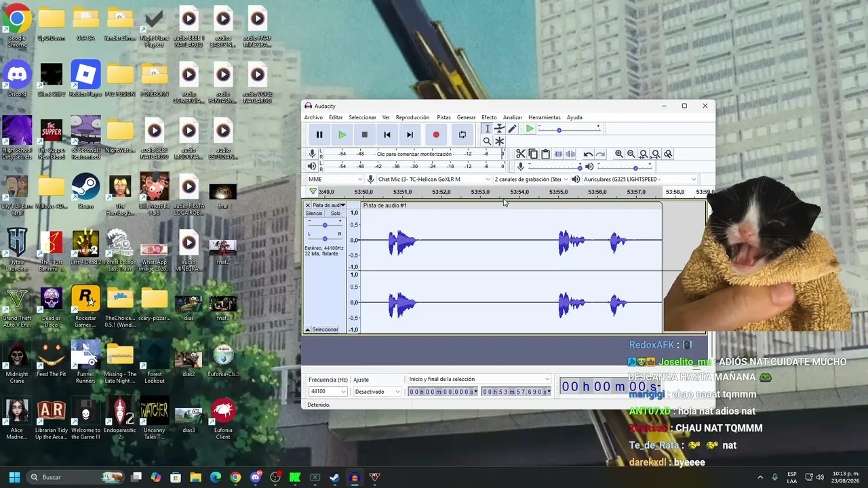Click the Zoom toggle icon
This screenshot has height=488, width=868.
tap(668, 154)
